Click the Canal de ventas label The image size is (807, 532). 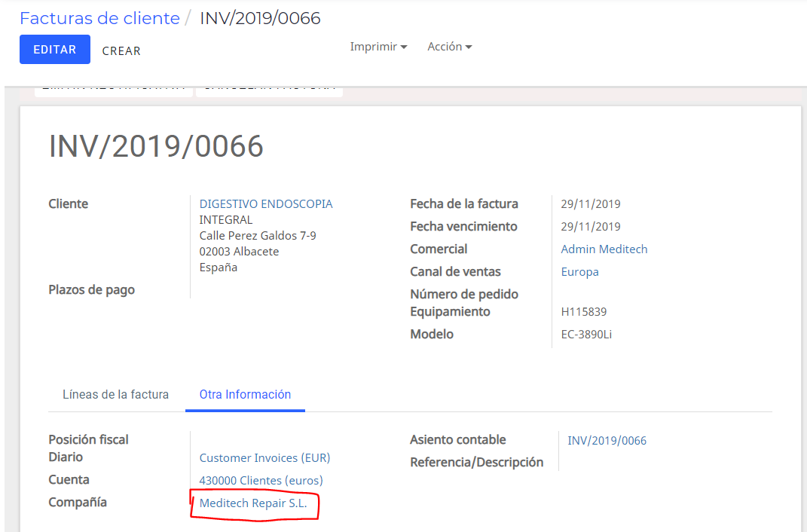coord(455,272)
